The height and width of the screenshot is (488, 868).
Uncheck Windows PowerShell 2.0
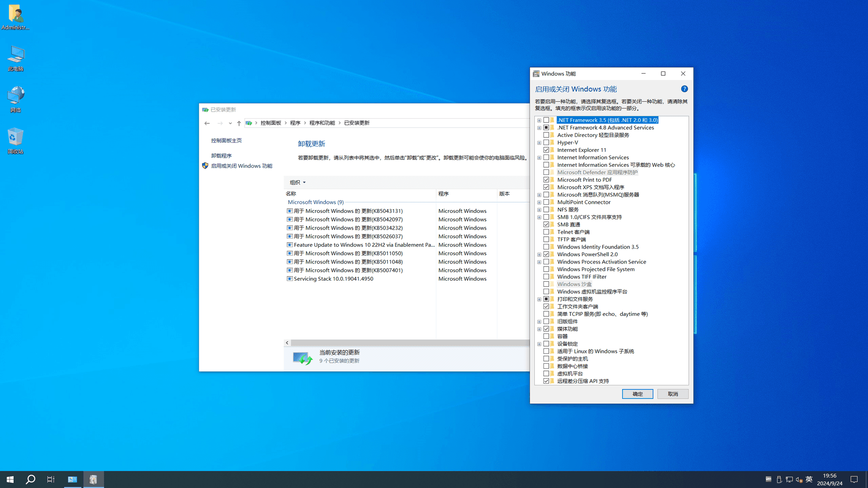(546, 254)
